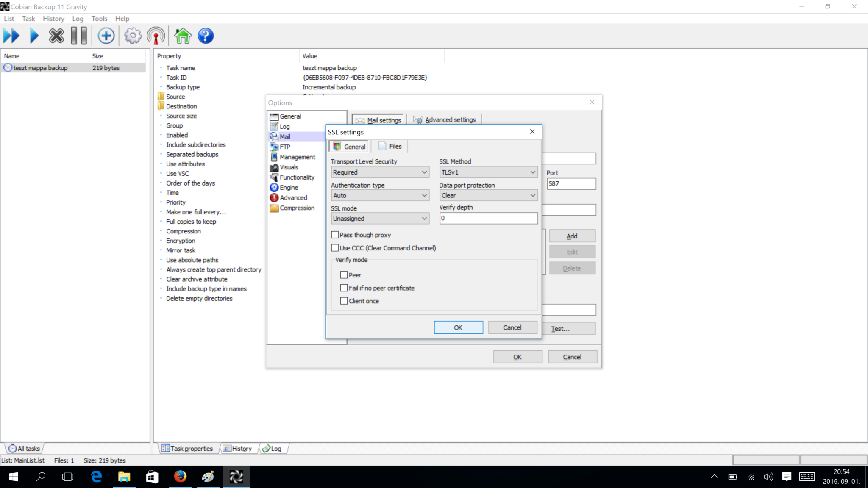Select the Compression section in Options
Image resolution: width=868 pixels, height=488 pixels.
pos(297,208)
